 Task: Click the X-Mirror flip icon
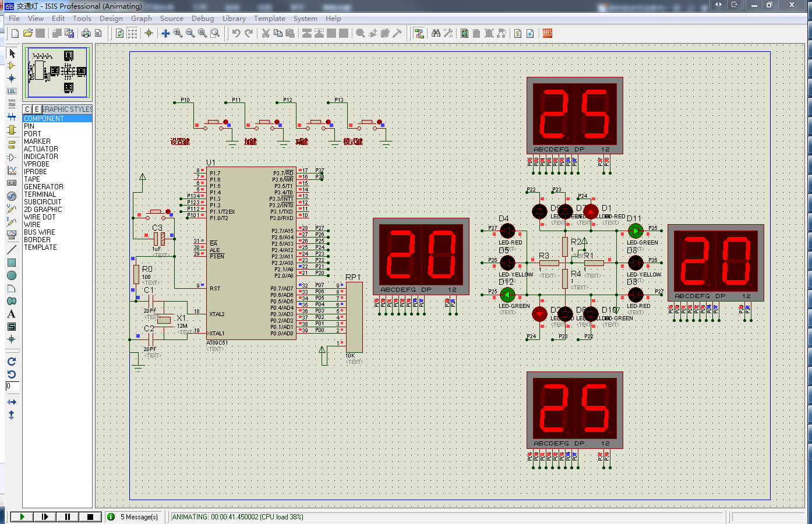click(x=12, y=402)
